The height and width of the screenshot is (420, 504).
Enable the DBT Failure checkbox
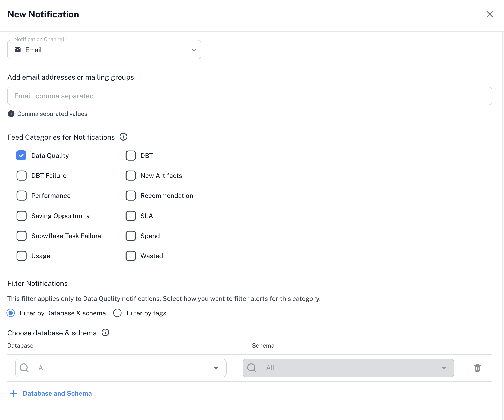coord(21,176)
